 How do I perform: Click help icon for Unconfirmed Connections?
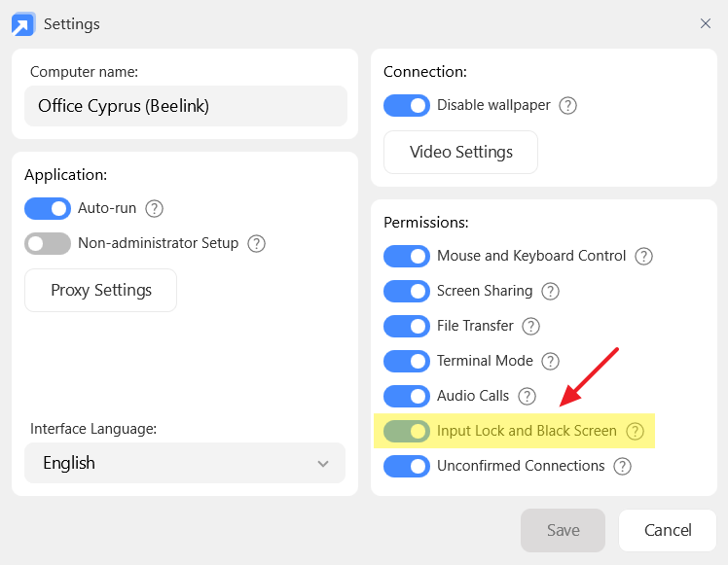[622, 467]
